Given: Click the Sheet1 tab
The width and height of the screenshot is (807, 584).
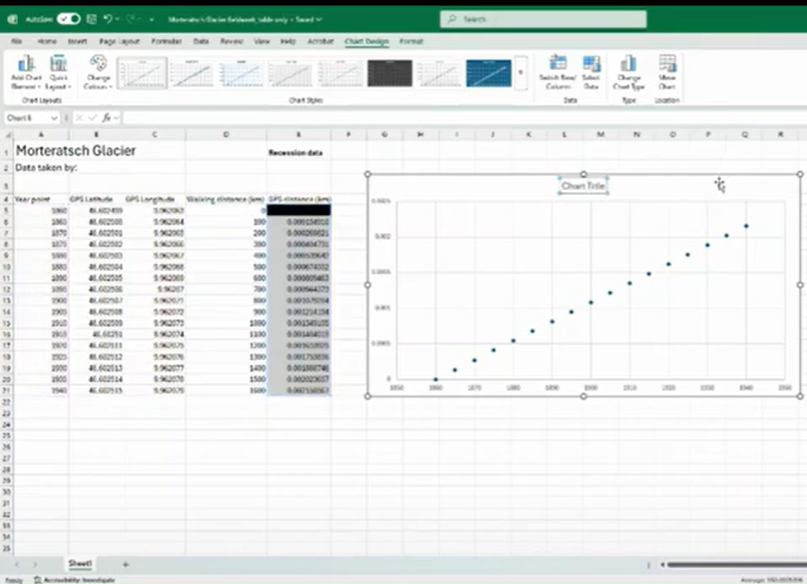Looking at the screenshot, I should [80, 564].
